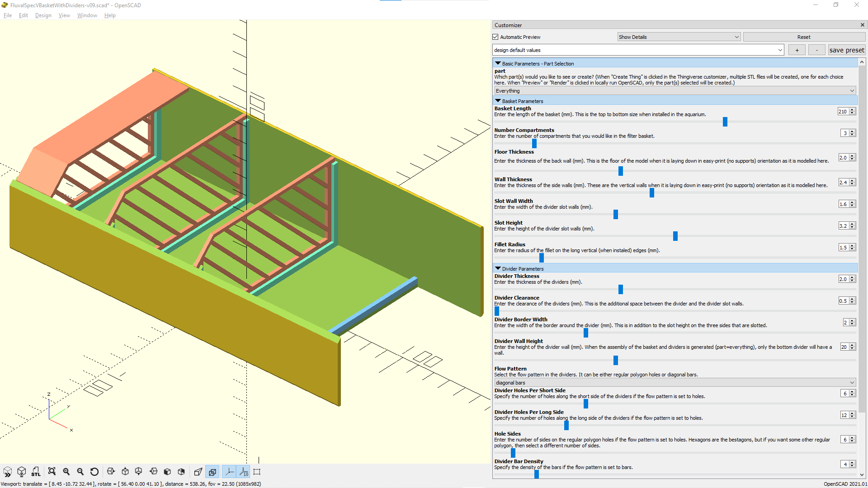Reset the 3D view rotation
The height and width of the screenshot is (488, 868).
94,472
